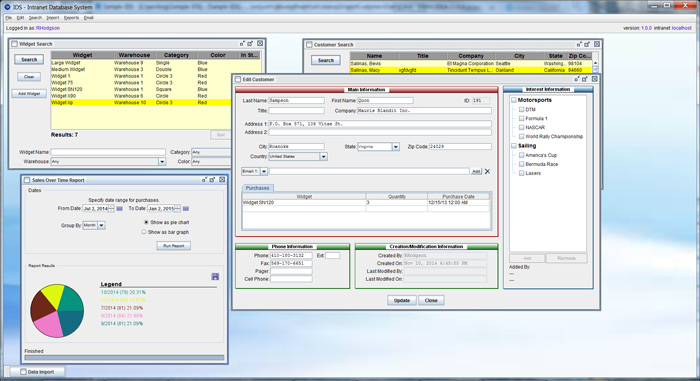Image resolution: width=700 pixels, height=381 pixels.
Task: Delete the email entry with X icon
Action: pos(488,172)
